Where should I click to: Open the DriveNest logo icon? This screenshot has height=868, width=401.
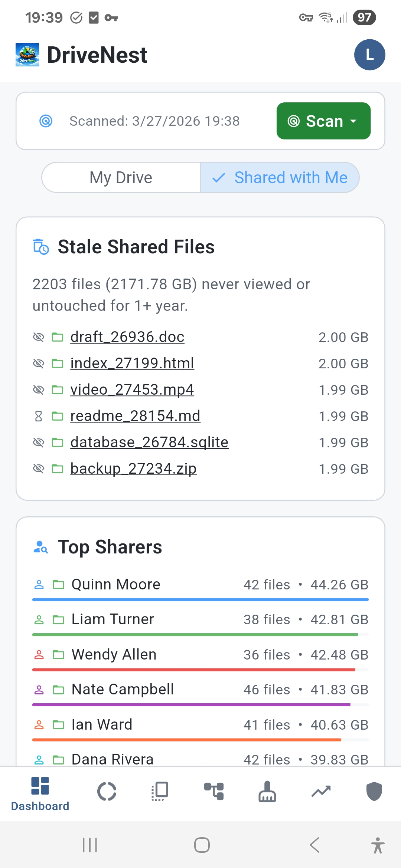coord(27,55)
